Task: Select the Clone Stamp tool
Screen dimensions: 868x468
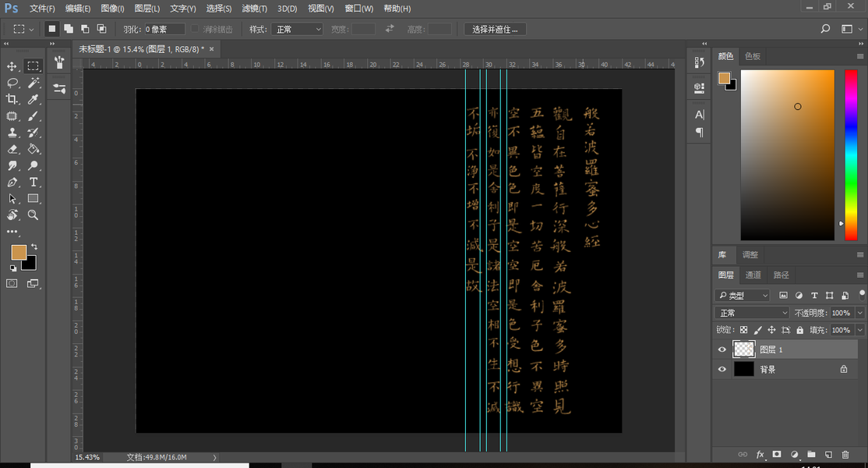Action: 12,133
